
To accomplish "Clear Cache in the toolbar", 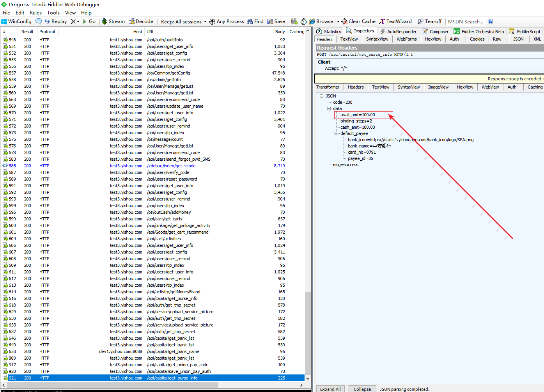I will (358, 21).
